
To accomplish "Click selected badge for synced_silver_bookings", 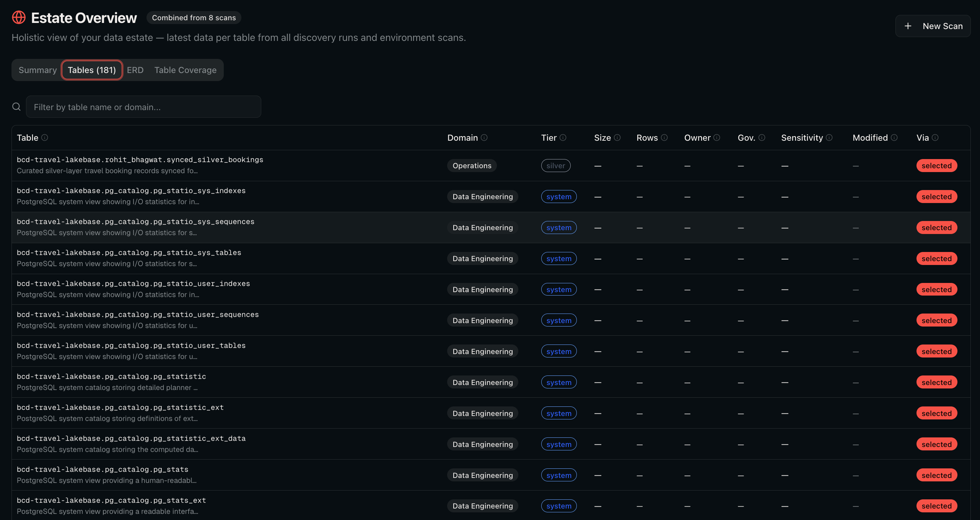I will (937, 166).
